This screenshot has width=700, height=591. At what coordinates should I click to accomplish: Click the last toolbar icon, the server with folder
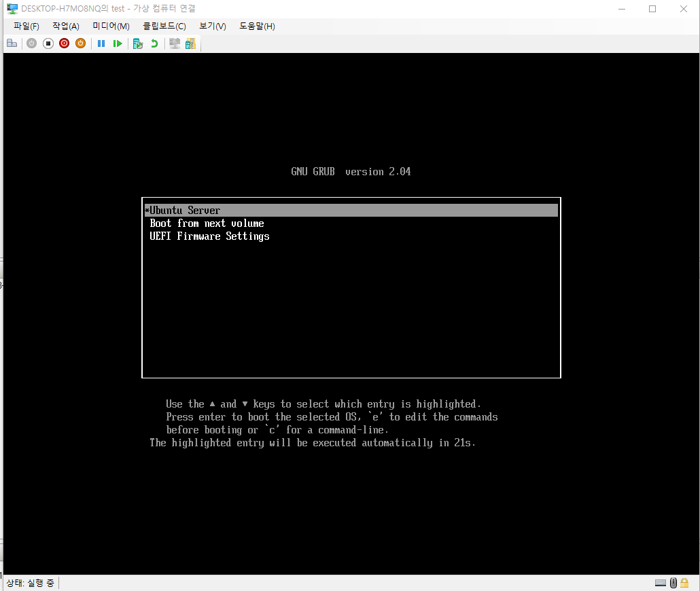click(190, 43)
